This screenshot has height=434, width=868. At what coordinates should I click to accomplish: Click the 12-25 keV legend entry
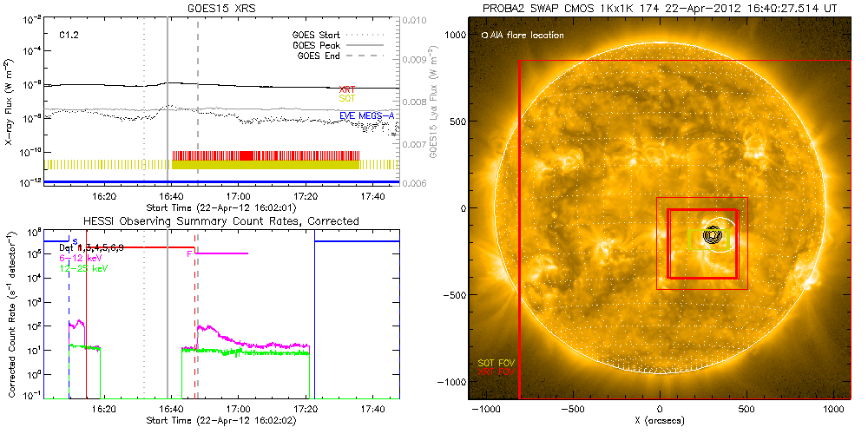point(85,269)
